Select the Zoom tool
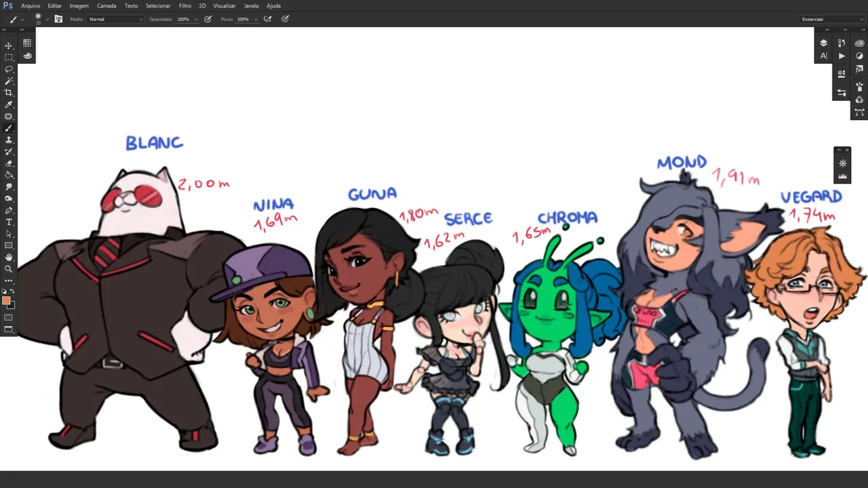The image size is (868, 488). pos(9,269)
